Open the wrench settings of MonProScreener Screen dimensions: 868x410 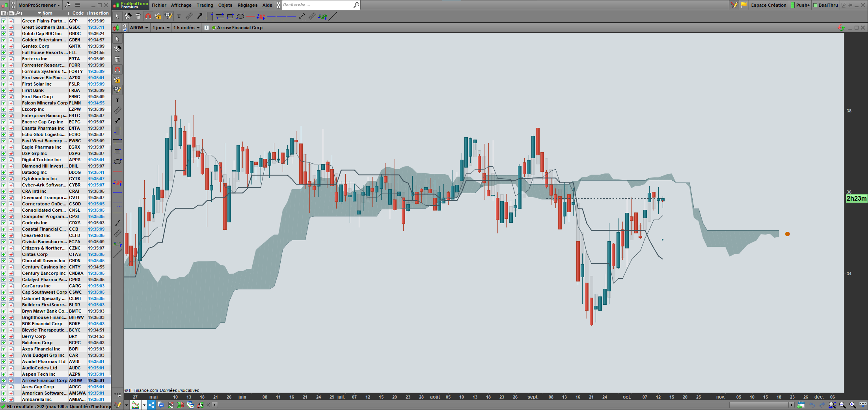pos(68,5)
